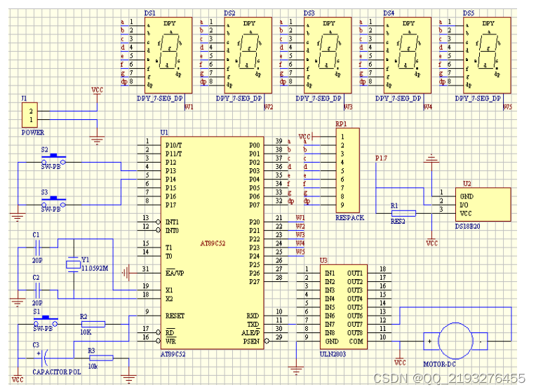Select the U2 temperature sensor component body
The width and height of the screenshot is (536, 392).
[x=483, y=204]
